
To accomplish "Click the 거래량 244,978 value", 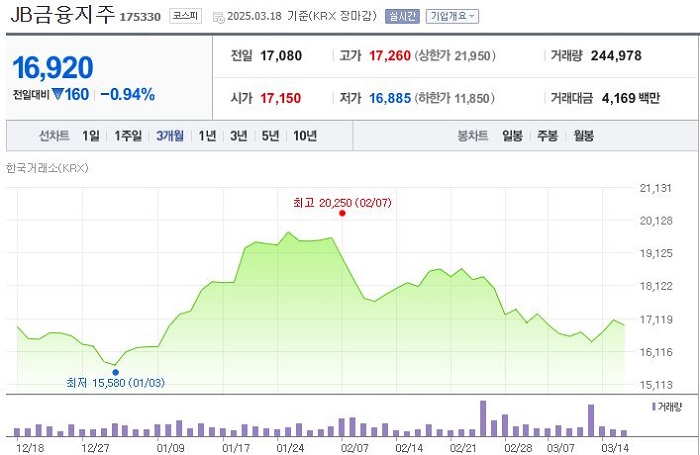I will (x=616, y=56).
